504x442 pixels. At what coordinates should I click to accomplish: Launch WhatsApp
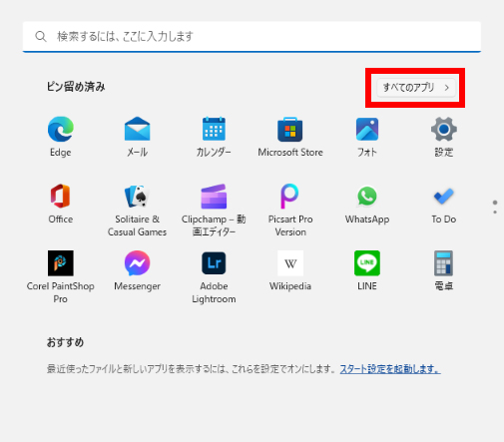(x=367, y=204)
